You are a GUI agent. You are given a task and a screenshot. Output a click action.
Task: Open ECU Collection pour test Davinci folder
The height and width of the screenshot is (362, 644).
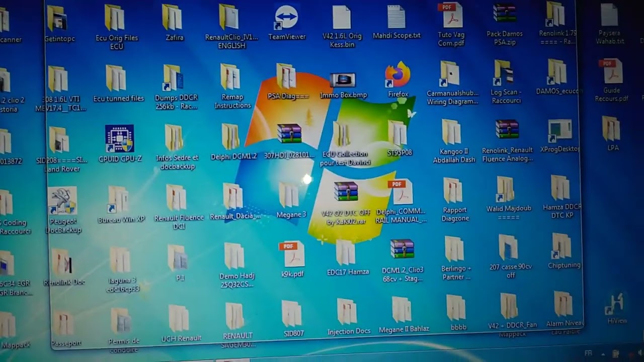[x=343, y=134]
